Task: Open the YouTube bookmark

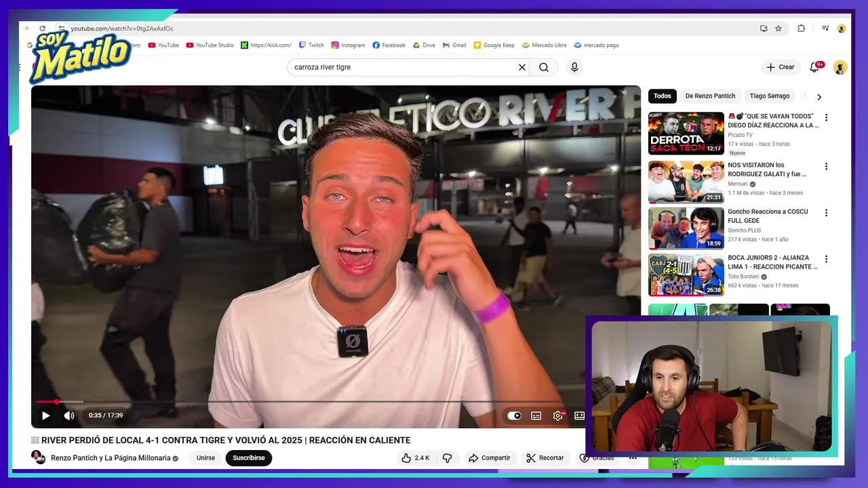Action: coord(163,45)
